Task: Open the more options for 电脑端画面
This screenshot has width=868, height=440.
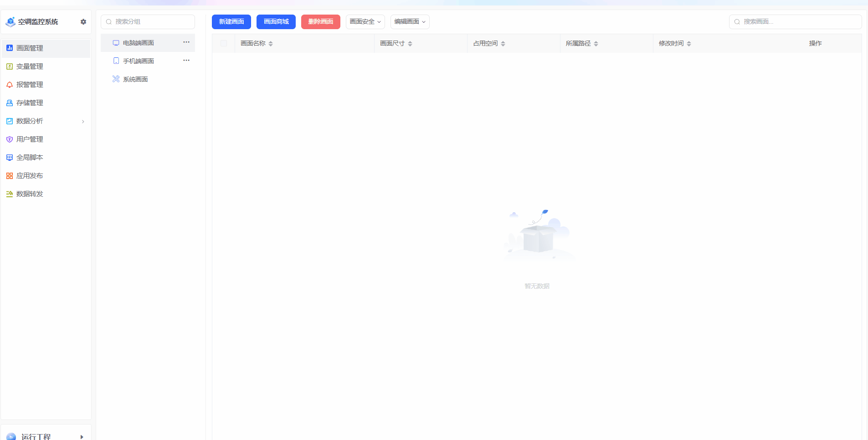Action: click(186, 42)
